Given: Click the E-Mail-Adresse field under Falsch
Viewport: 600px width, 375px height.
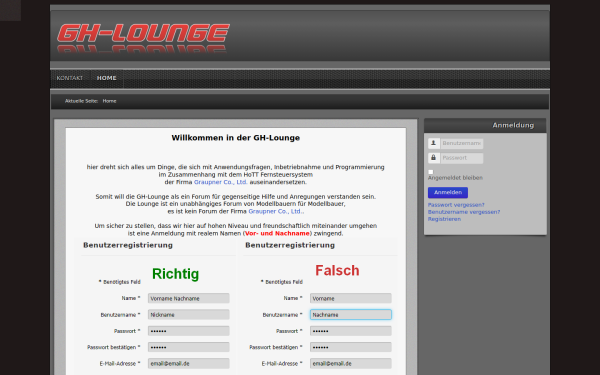Looking at the screenshot, I should [351, 364].
